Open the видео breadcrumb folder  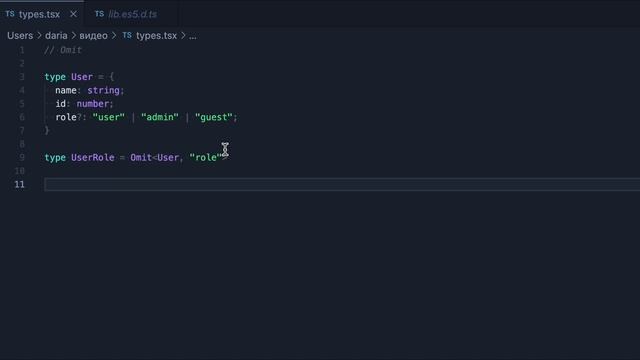(93, 36)
